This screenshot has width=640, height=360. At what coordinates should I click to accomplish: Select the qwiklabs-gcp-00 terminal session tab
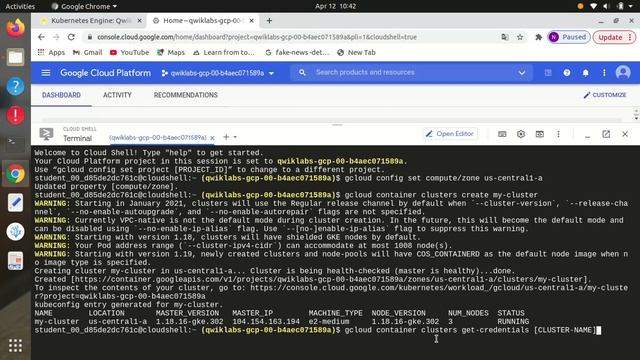[x=158, y=138]
